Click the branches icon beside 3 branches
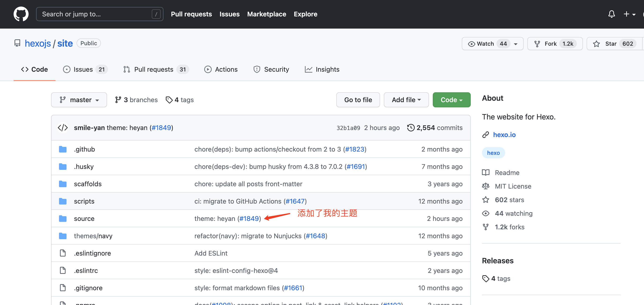Screen dimensions: 644x305 (118, 100)
